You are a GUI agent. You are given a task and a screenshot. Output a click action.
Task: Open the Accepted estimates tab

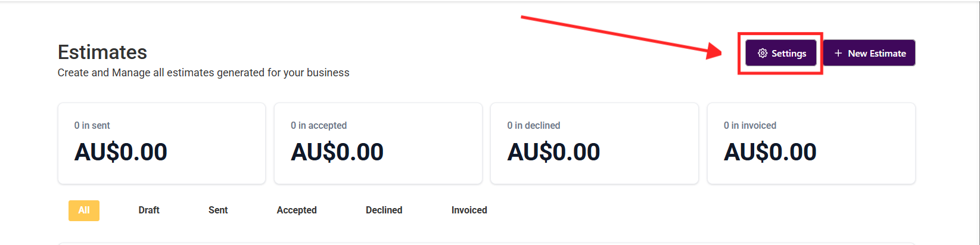pyautogui.click(x=297, y=210)
